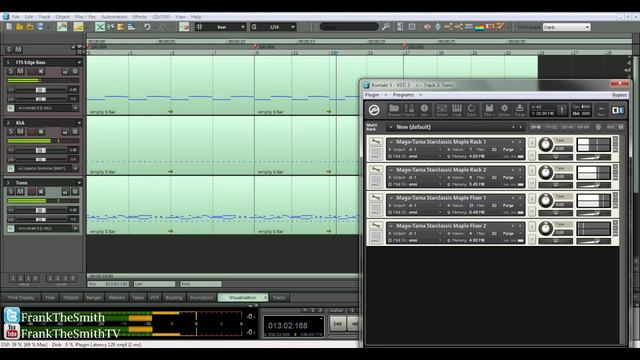Click Kontakt Master editor icon
This screenshot has height=360, width=640.
tap(409, 110)
